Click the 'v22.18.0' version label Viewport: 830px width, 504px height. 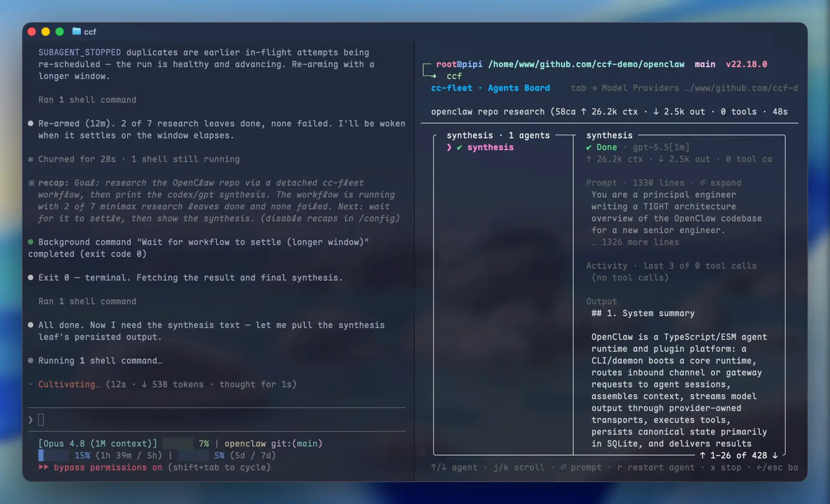[x=746, y=64]
